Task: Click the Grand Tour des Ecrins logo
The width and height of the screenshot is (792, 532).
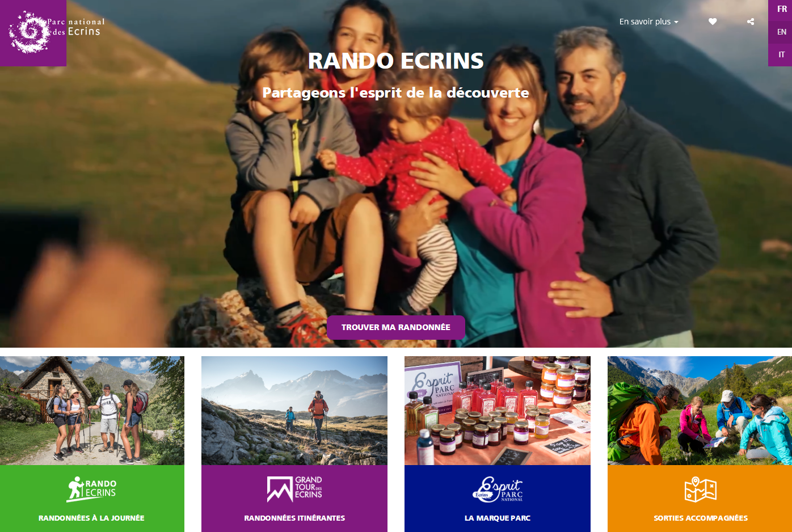Action: [294, 488]
